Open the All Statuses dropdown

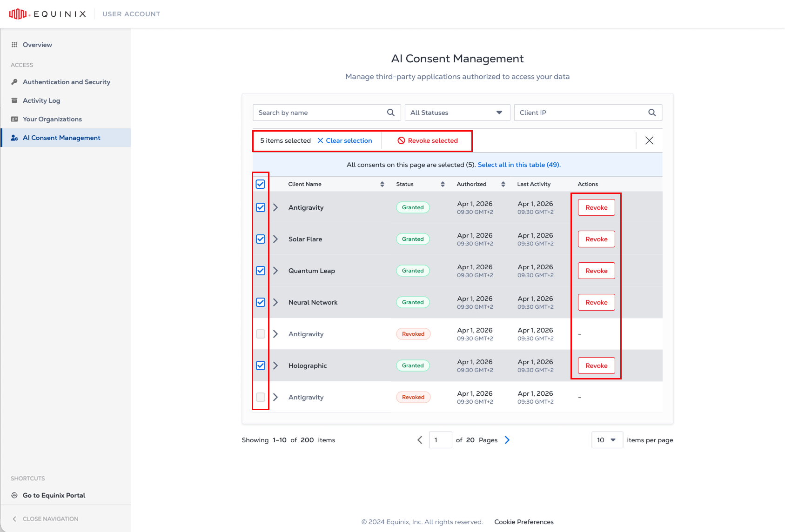pyautogui.click(x=457, y=113)
